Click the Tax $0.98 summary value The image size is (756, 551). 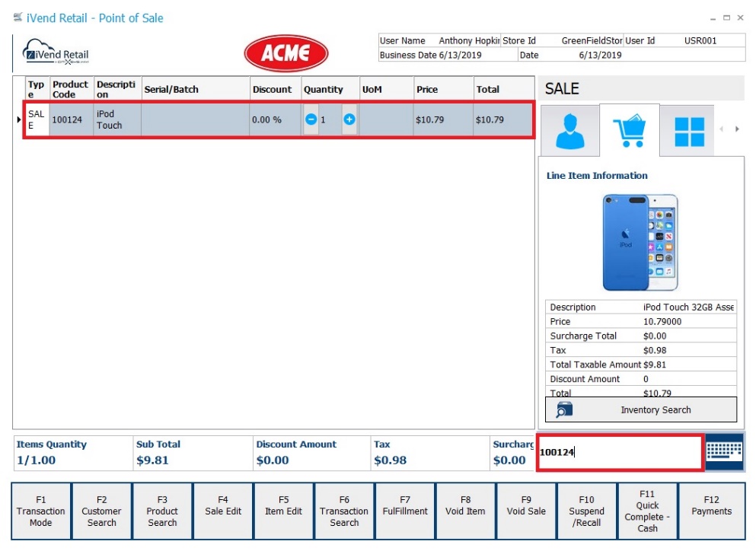[x=390, y=460]
